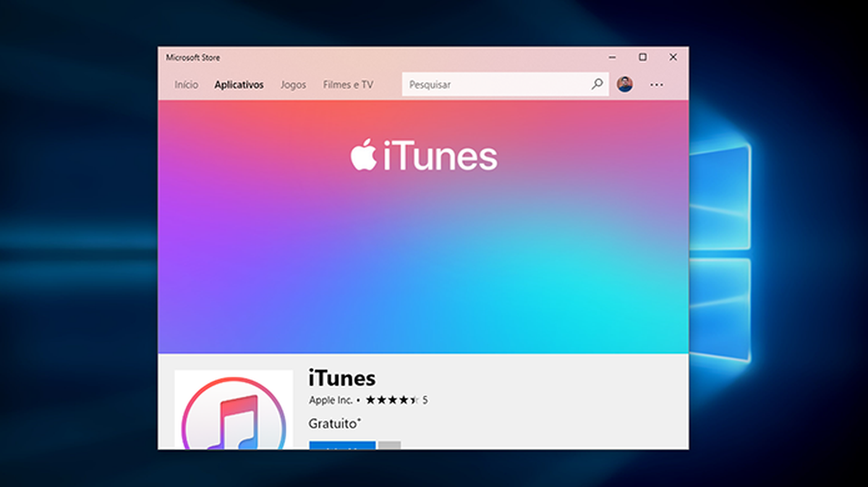868x487 pixels.
Task: Select the Aplicativos tab
Action: (x=239, y=85)
